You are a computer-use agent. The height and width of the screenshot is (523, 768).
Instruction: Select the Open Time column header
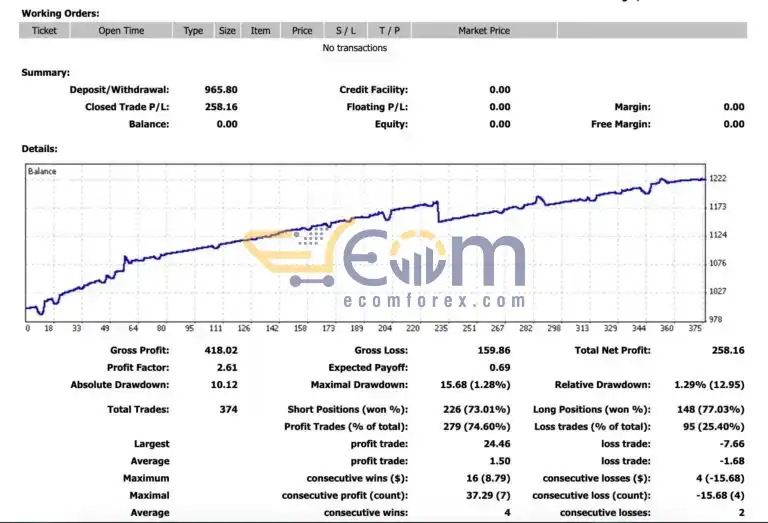pyautogui.click(x=121, y=30)
